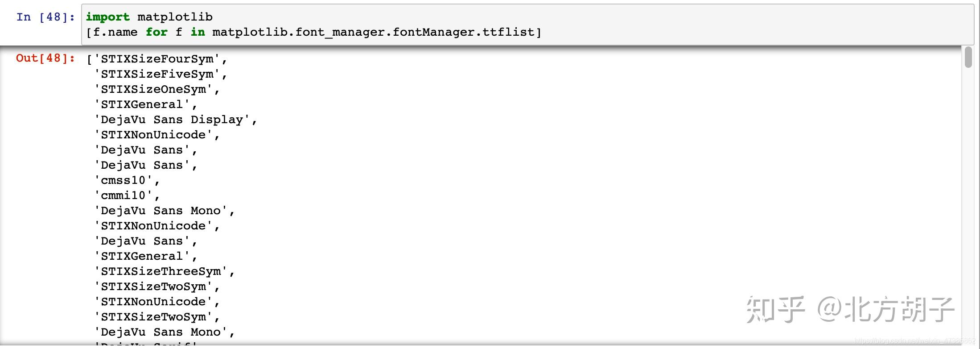
Task: Click fontManager.ttflist text in code cell
Action: 463,32
